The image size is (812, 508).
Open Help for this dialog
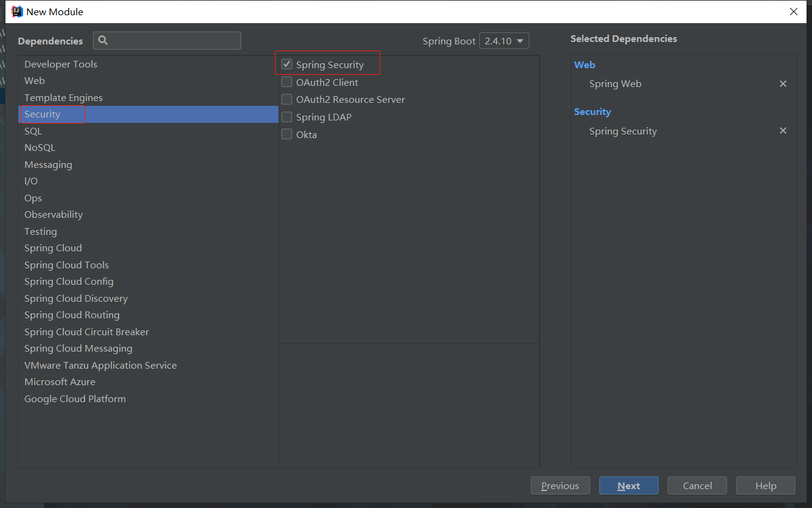tap(766, 485)
